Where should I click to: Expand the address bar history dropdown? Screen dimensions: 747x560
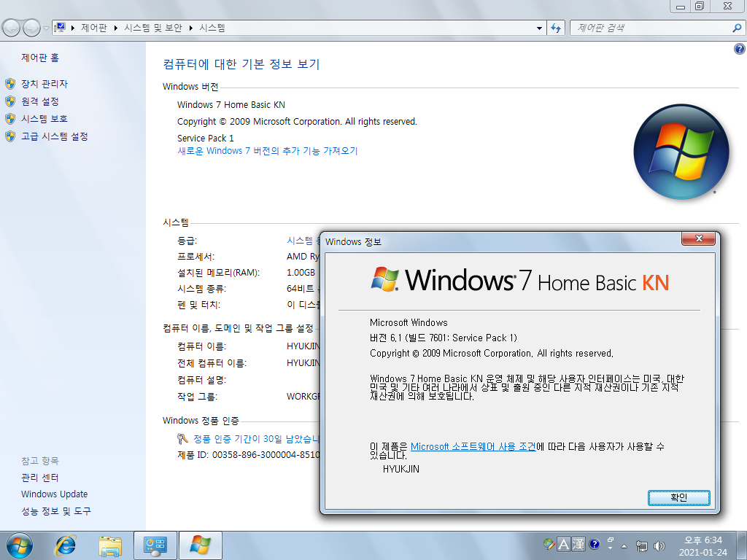point(539,28)
